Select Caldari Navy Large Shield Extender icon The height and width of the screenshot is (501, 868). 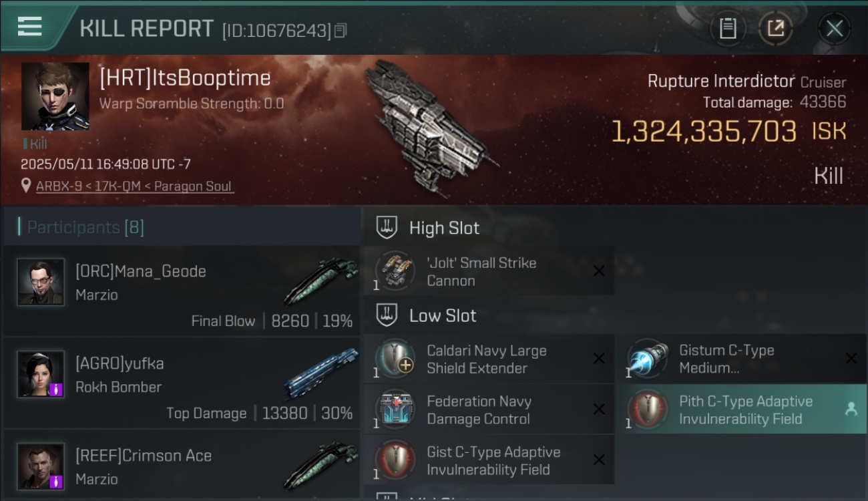[395, 359]
